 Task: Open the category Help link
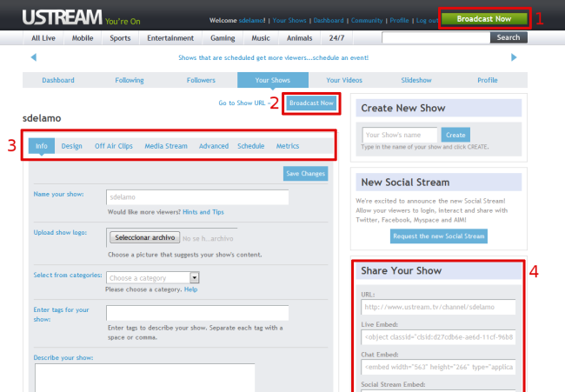(190, 289)
